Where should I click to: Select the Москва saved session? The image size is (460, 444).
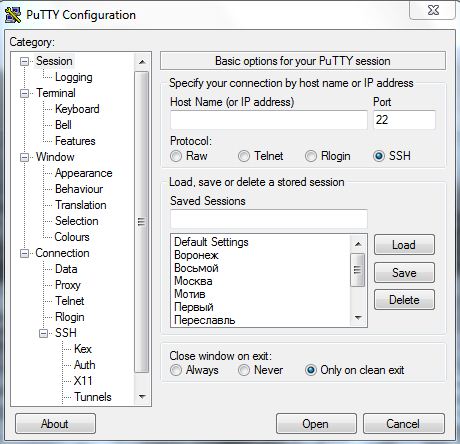(x=193, y=281)
